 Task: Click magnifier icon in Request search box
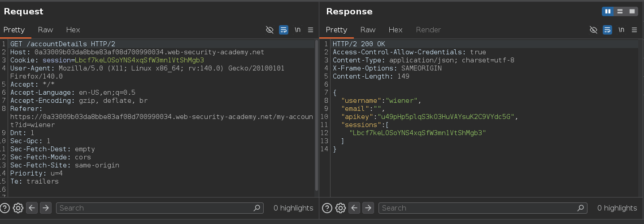257,208
